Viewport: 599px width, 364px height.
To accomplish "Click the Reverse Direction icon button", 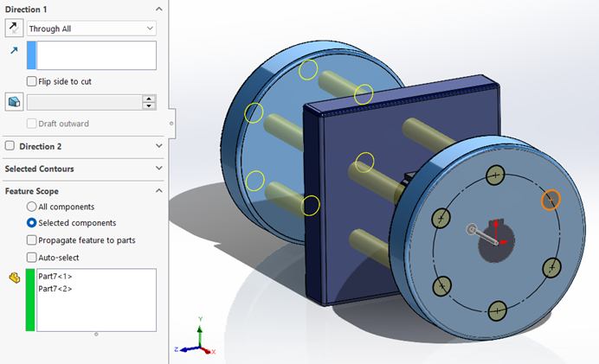I will [14, 29].
